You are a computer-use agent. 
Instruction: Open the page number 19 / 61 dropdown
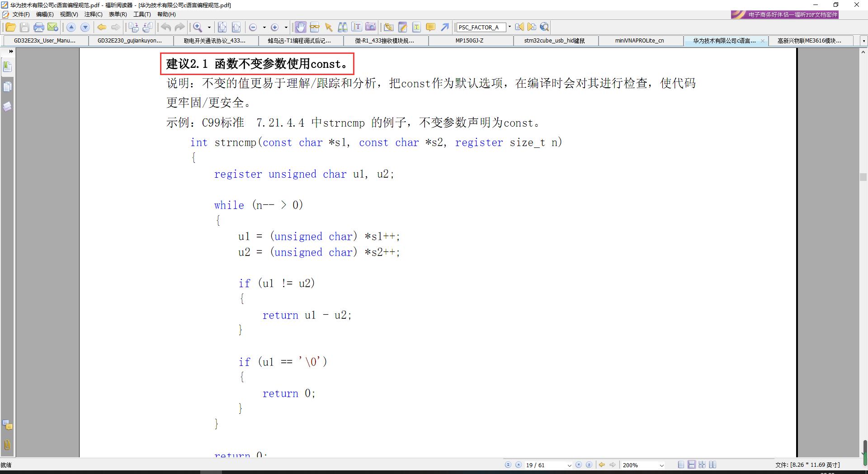(x=569, y=465)
